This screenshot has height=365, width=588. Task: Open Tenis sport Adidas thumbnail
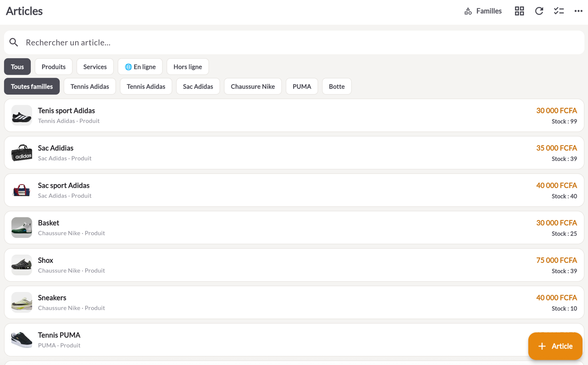coord(22,116)
